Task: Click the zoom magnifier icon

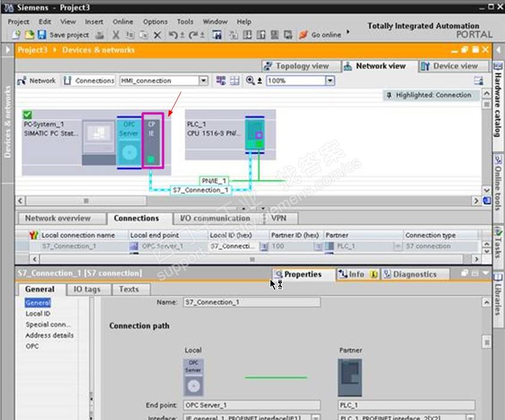Action: pos(250,81)
